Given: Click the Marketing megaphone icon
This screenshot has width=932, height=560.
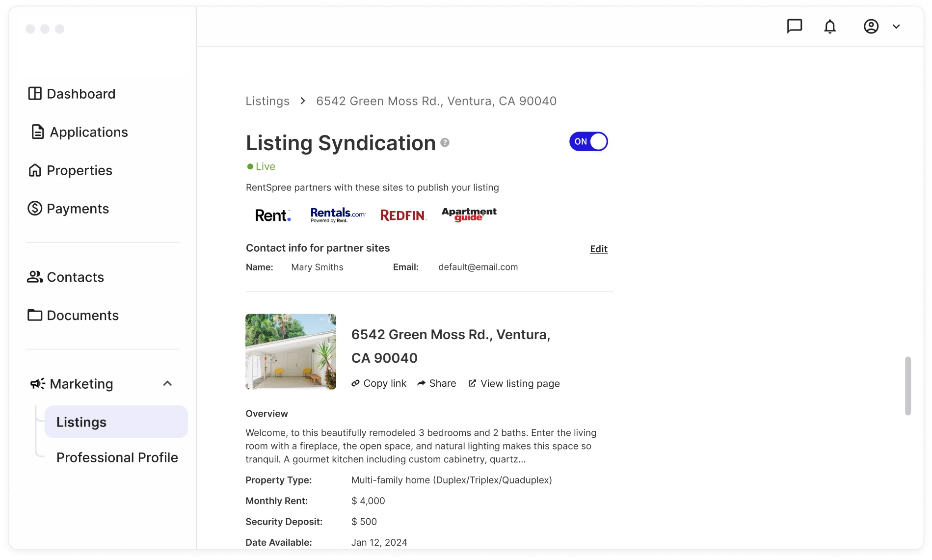Looking at the screenshot, I should (x=37, y=383).
